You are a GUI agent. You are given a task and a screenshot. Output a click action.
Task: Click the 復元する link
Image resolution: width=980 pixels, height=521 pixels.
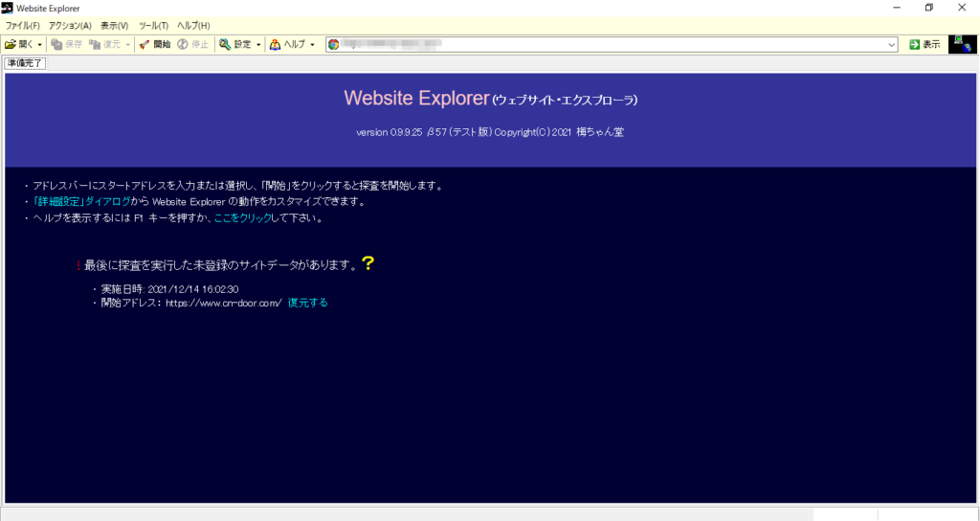tap(307, 303)
